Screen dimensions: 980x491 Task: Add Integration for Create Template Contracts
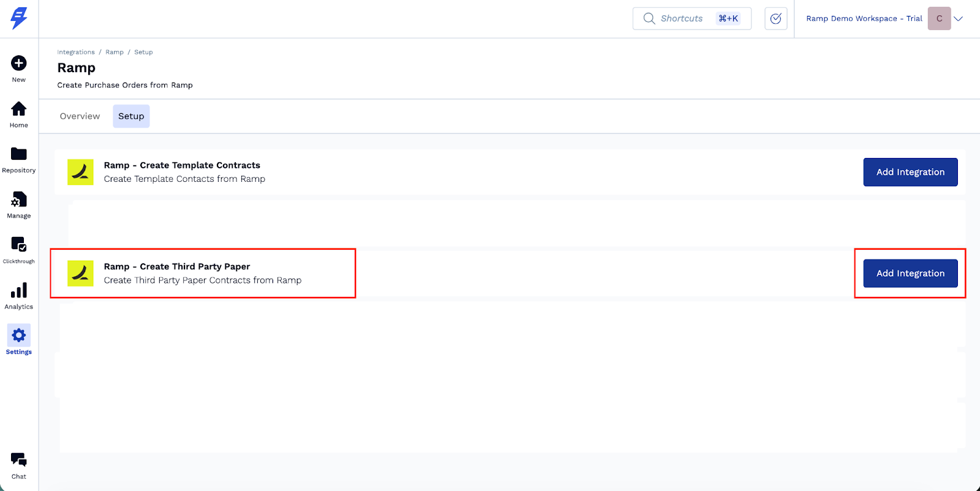click(x=910, y=172)
